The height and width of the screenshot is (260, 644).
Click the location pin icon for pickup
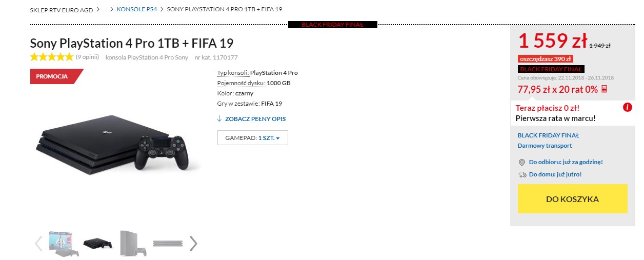coord(522,162)
